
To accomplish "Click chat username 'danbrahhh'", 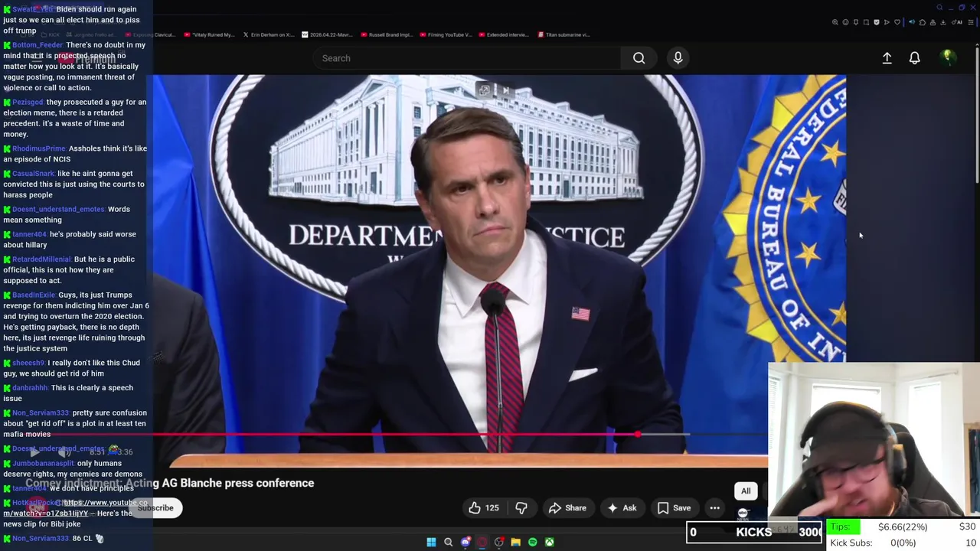I will (x=30, y=388).
